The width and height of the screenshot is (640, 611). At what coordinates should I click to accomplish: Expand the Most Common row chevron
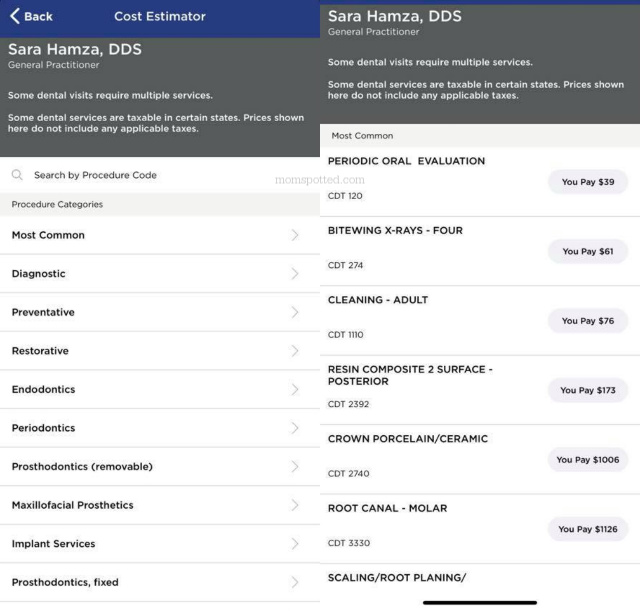click(295, 235)
